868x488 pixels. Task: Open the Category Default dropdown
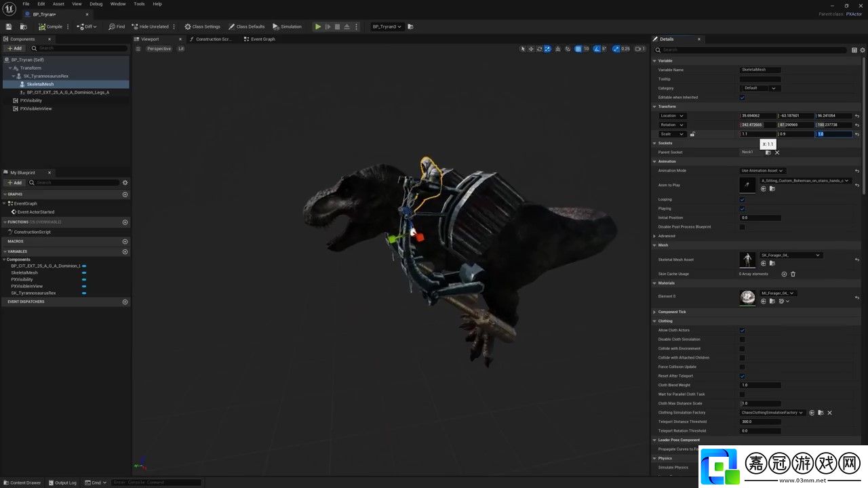(759, 88)
